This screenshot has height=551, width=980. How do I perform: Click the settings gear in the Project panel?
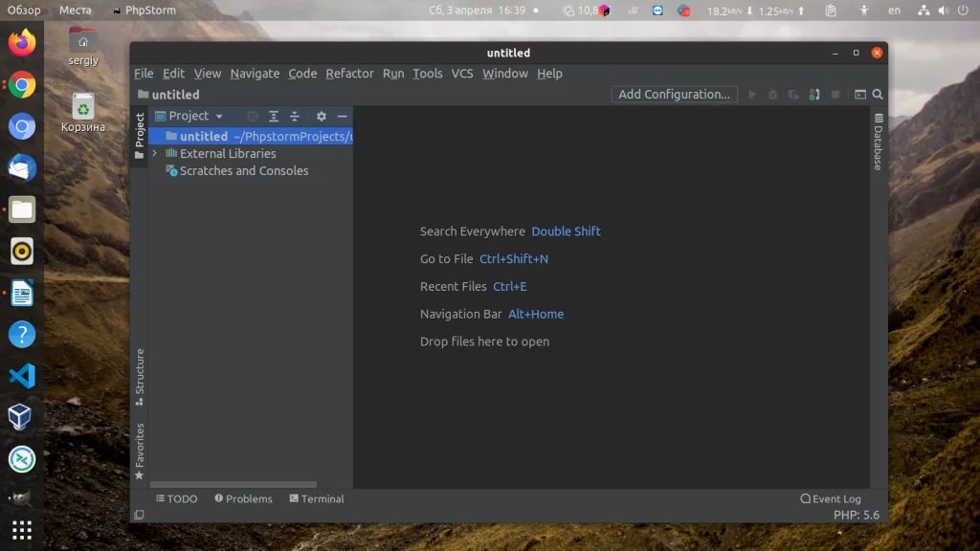322,116
